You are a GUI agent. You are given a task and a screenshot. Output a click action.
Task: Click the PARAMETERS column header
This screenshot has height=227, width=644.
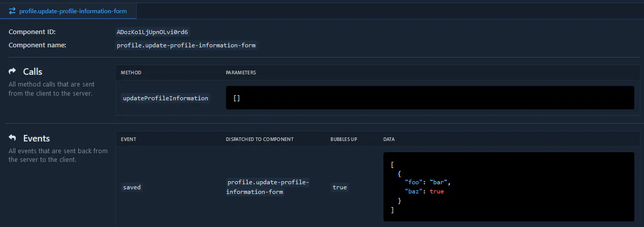[x=241, y=73]
